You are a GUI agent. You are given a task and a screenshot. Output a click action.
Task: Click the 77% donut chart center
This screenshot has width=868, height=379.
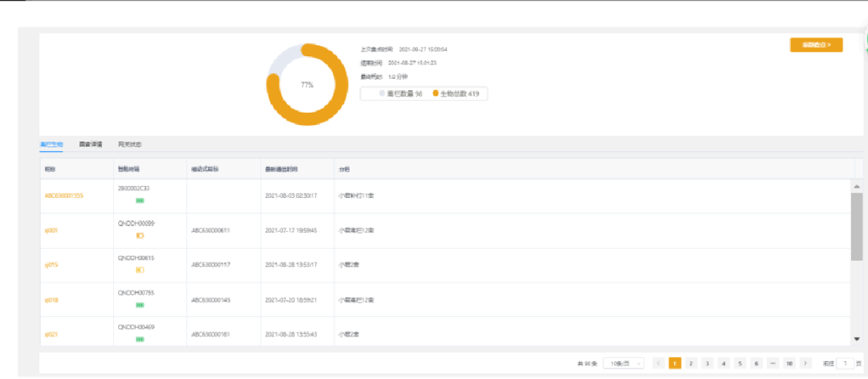(x=307, y=84)
